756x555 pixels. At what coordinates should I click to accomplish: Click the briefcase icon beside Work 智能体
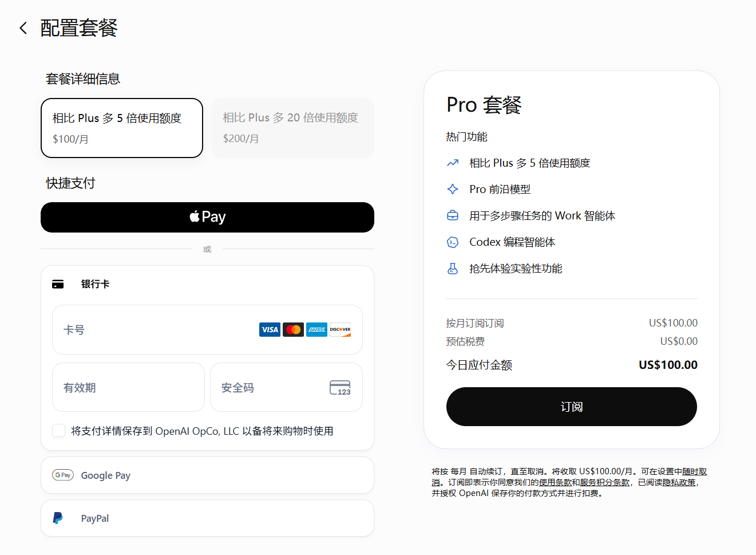coord(453,215)
